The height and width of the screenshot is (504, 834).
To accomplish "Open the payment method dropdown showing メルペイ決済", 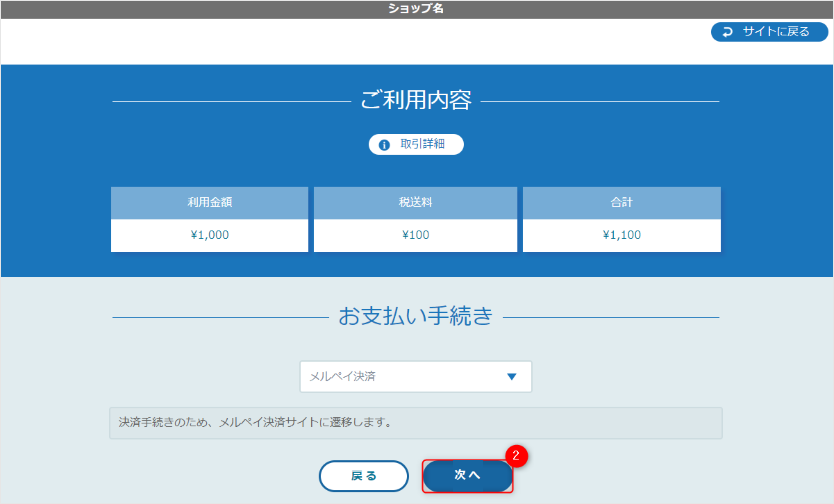I will click(x=416, y=377).
